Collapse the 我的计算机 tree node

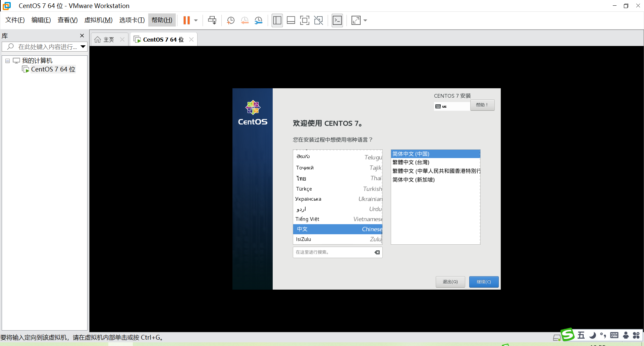coord(7,61)
